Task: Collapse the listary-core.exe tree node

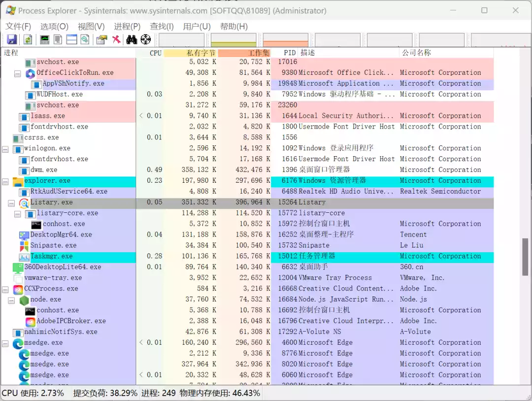Action: 18,214
